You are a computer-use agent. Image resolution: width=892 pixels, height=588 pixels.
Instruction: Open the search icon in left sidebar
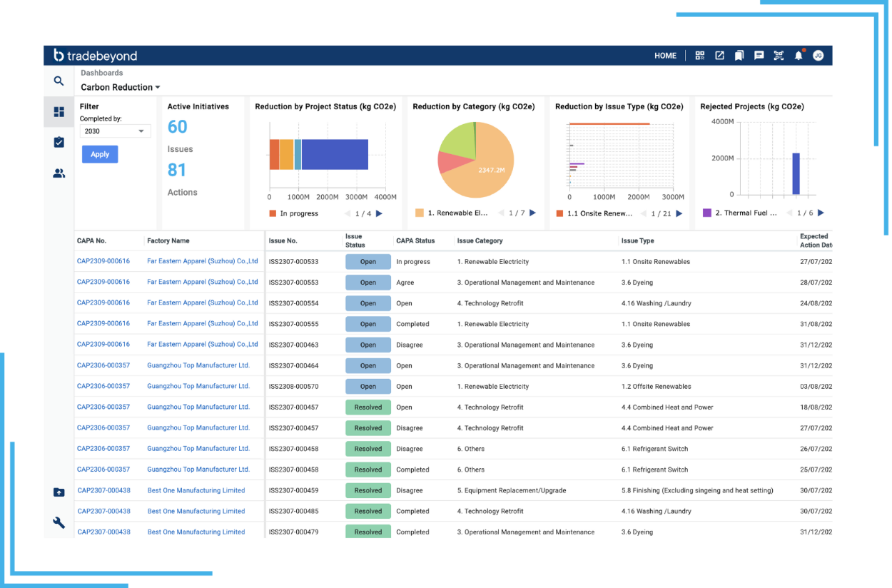pyautogui.click(x=59, y=81)
